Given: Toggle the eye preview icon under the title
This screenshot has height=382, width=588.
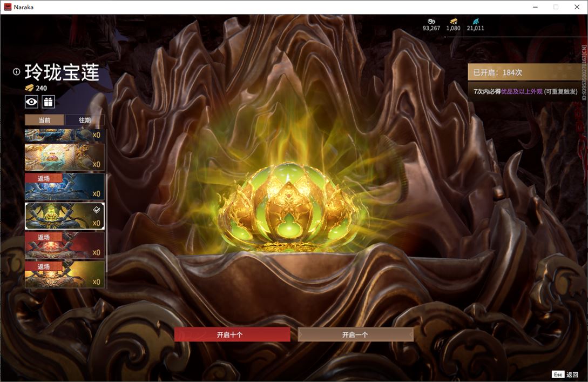Looking at the screenshot, I should click(31, 102).
